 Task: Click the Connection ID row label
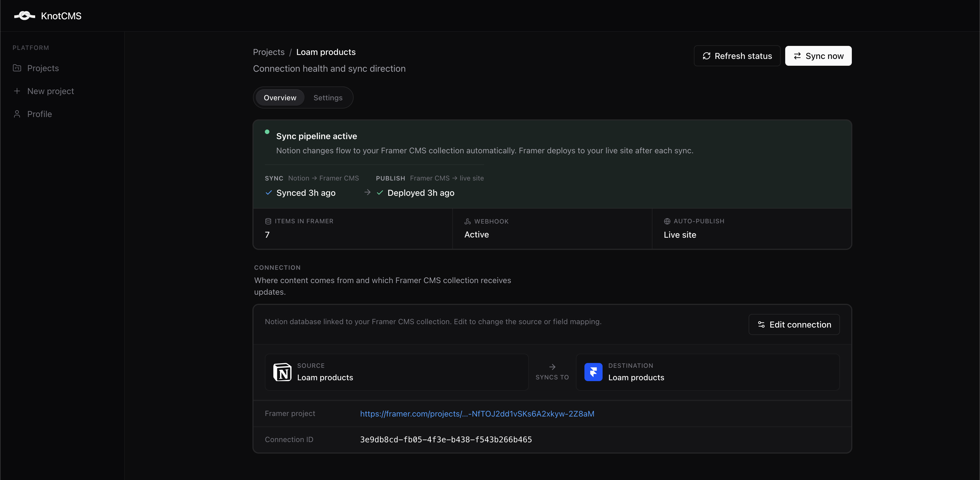click(x=289, y=439)
